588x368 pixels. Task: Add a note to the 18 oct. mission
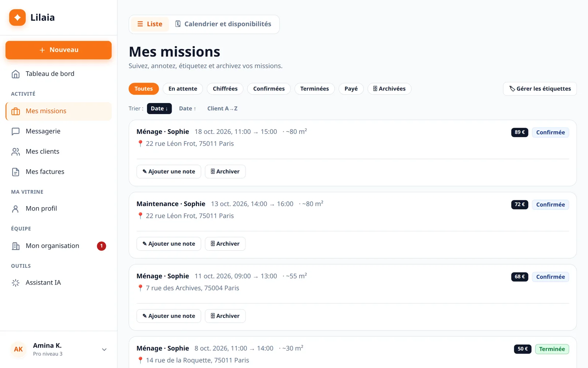pos(169,171)
